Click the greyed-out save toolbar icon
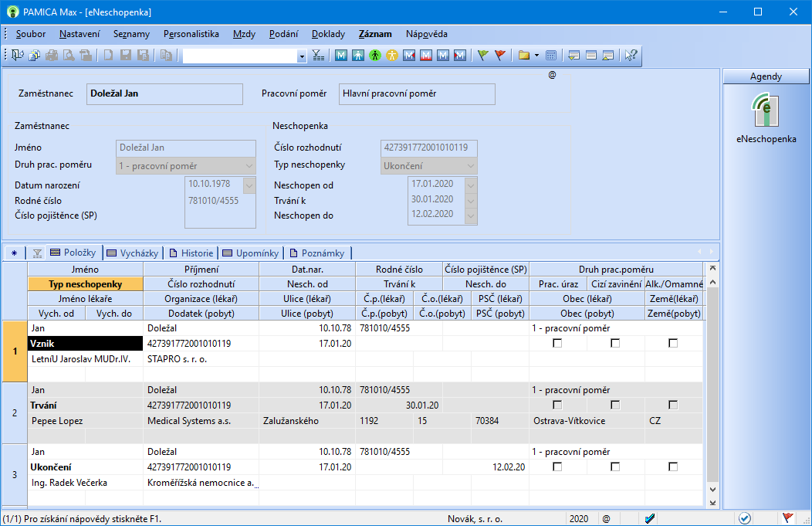This screenshot has width=812, height=526. click(x=125, y=55)
